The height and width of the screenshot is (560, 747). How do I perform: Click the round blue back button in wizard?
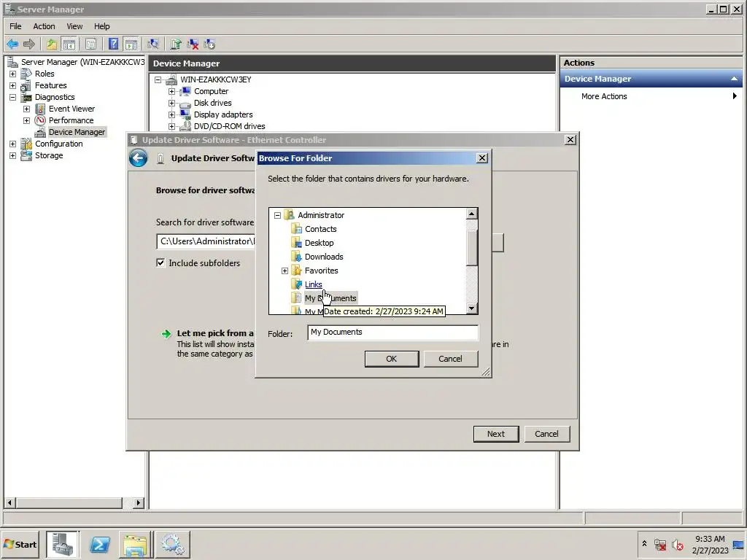tap(138, 158)
